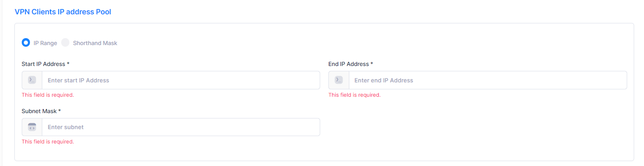Click the Start IP Address field label

[x=43, y=64]
